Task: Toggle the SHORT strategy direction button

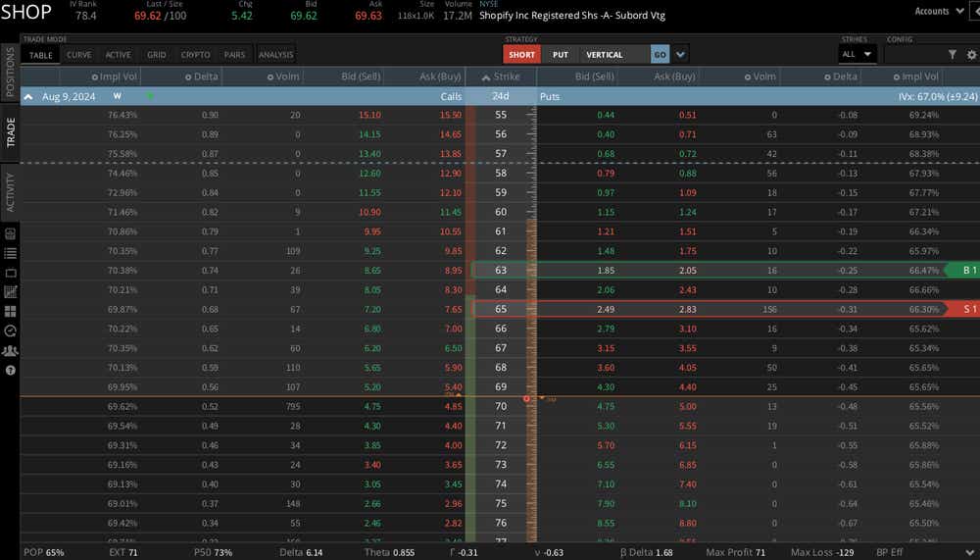Action: click(522, 55)
